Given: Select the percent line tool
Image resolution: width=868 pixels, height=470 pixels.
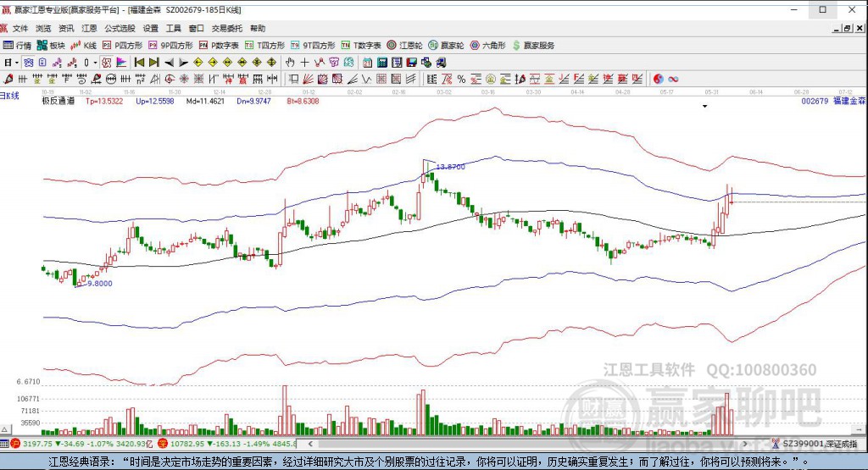Looking at the screenshot, I should pyautogui.click(x=461, y=79).
